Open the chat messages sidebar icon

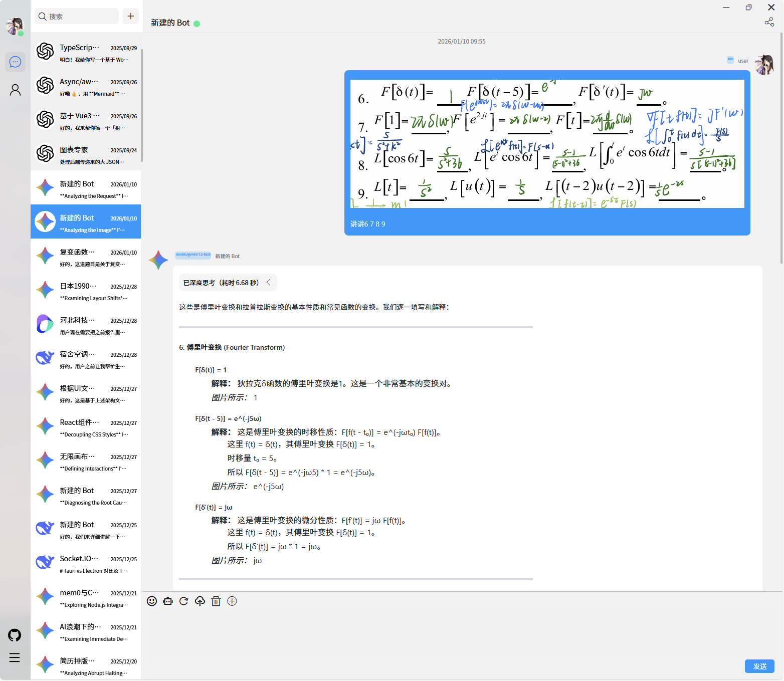pyautogui.click(x=15, y=62)
